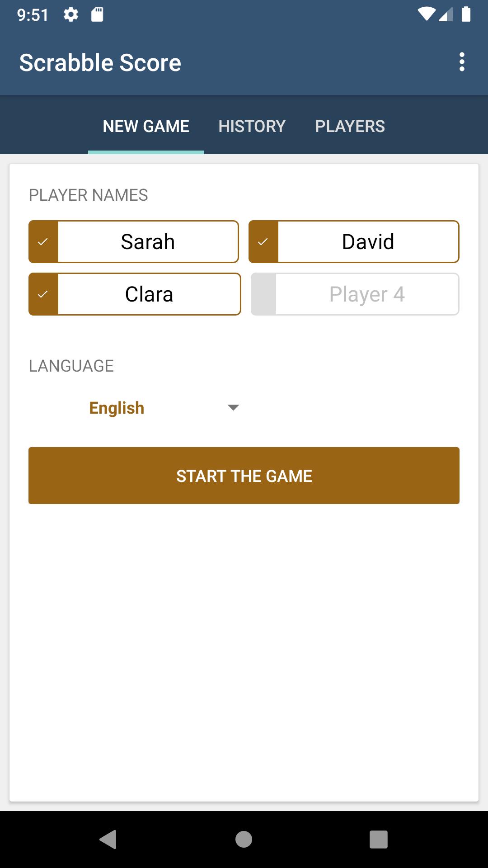Viewport: 488px width, 868px height.
Task: Tap the recent apps square button
Action: [379, 840]
